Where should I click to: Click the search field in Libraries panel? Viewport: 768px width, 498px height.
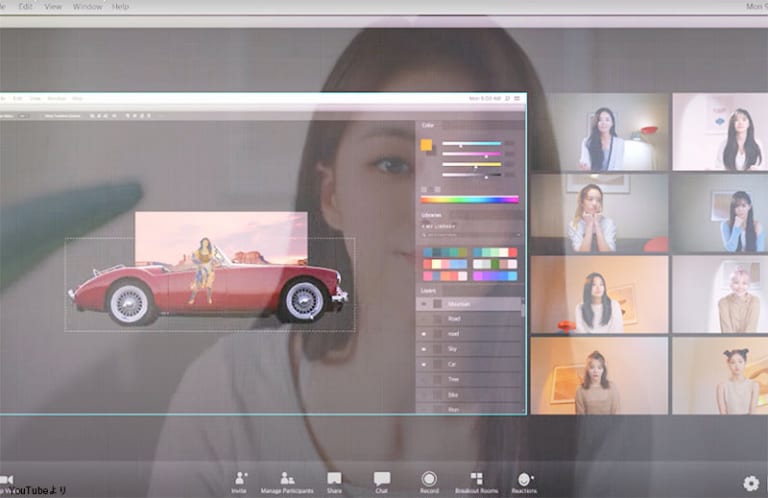[470, 236]
